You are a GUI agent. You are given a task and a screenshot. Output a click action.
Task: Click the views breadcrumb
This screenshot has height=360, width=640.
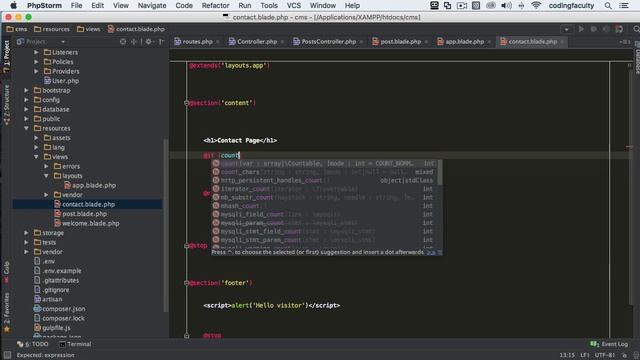(89, 29)
